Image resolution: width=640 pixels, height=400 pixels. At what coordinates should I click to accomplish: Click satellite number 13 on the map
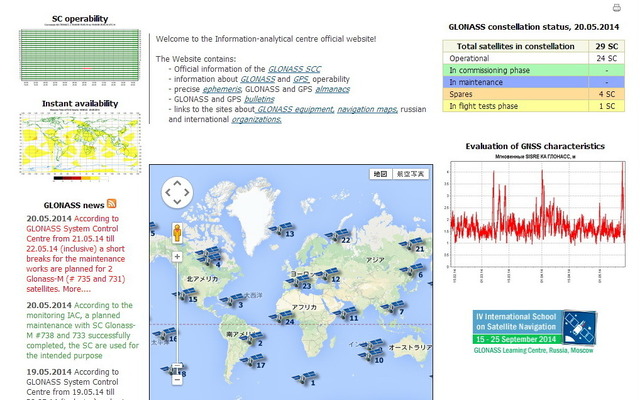pyautogui.click(x=282, y=230)
